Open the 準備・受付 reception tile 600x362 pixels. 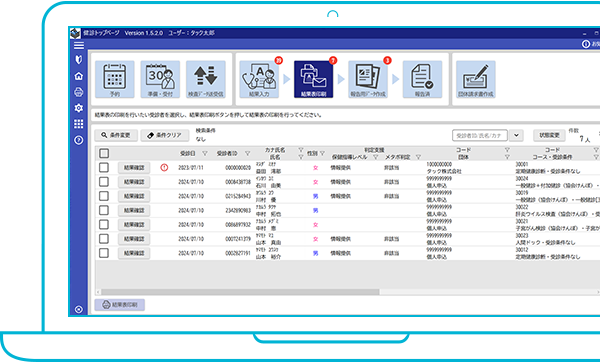pos(160,79)
